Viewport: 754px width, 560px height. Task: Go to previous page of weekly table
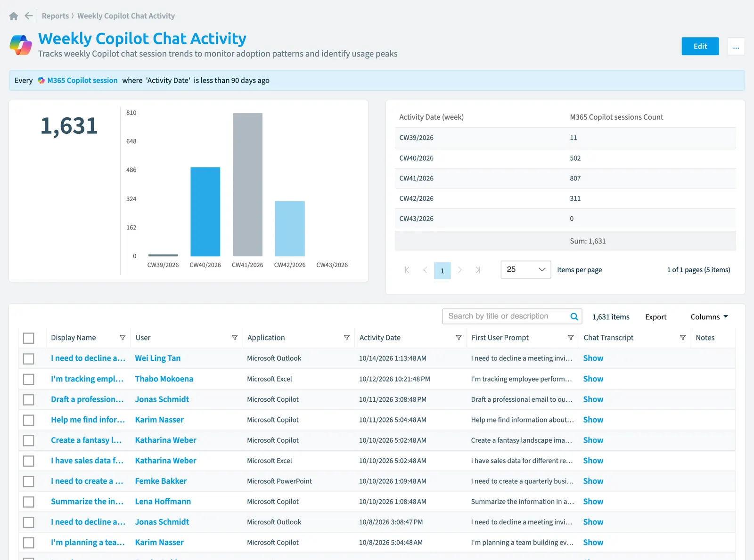(x=425, y=270)
